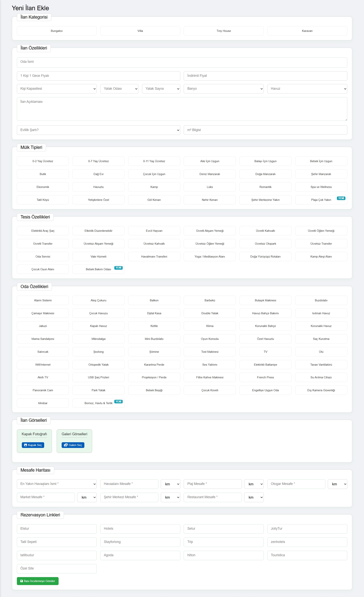The height and width of the screenshot is (597, 364).
Task: Toggle the Jakuzi room feature
Action: click(43, 326)
